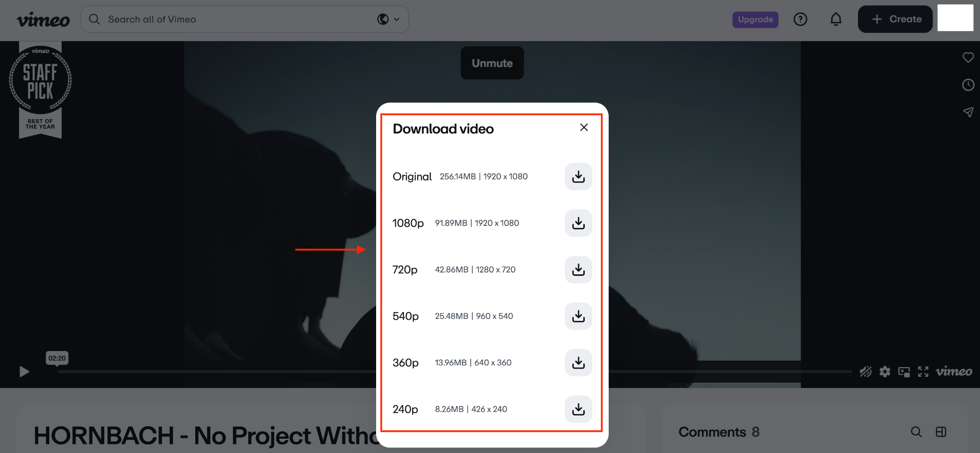This screenshot has width=980, height=453.
Task: Open the Vimeo logo in the player
Action: [954, 372]
